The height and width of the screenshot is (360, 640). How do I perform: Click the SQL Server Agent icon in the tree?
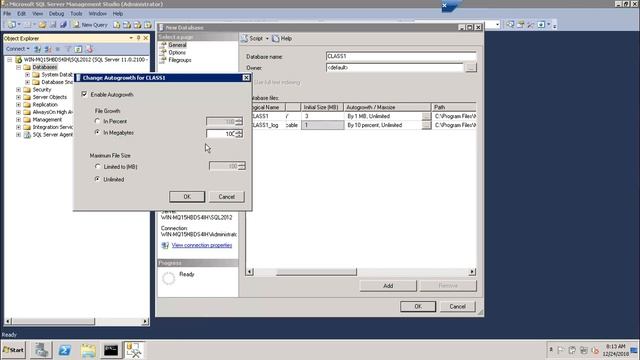[27, 135]
